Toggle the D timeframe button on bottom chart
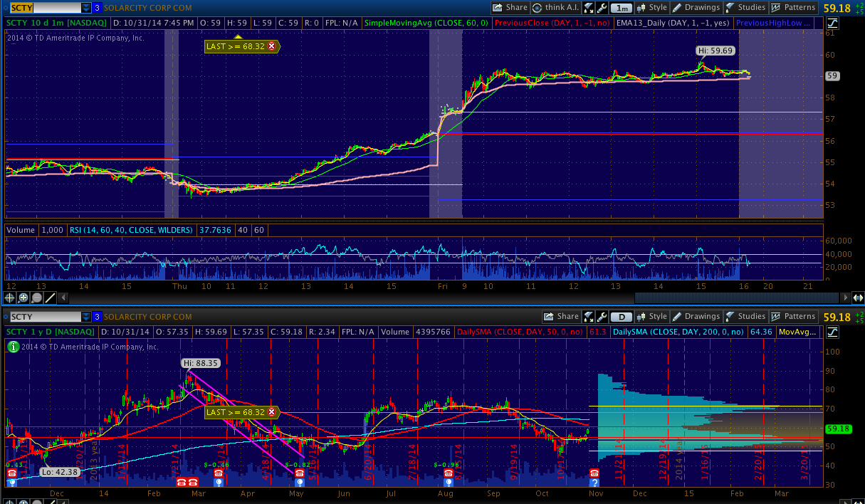 pyautogui.click(x=622, y=317)
